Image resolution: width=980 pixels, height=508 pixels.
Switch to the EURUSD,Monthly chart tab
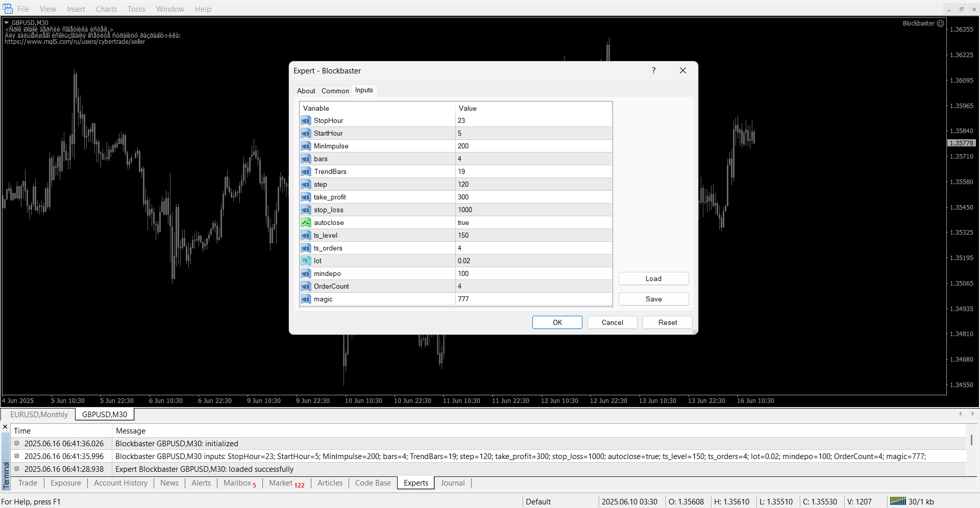(x=39, y=415)
